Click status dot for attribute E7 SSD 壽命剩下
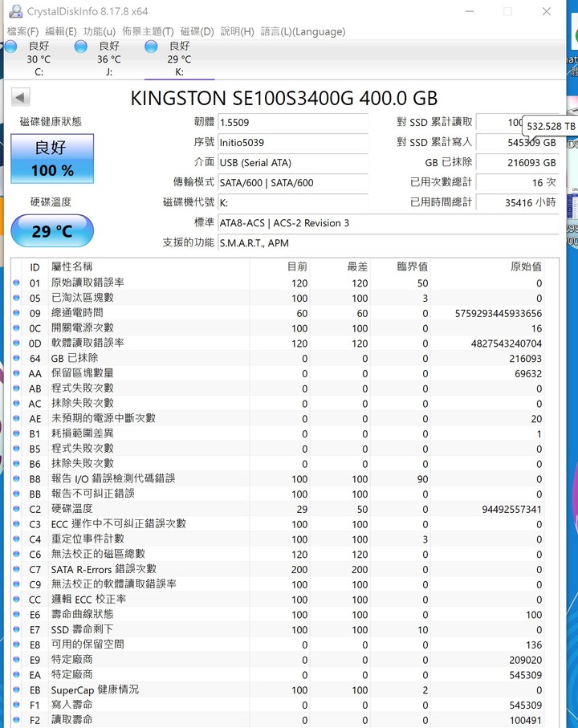Image resolution: width=578 pixels, height=728 pixels. pos(17,629)
